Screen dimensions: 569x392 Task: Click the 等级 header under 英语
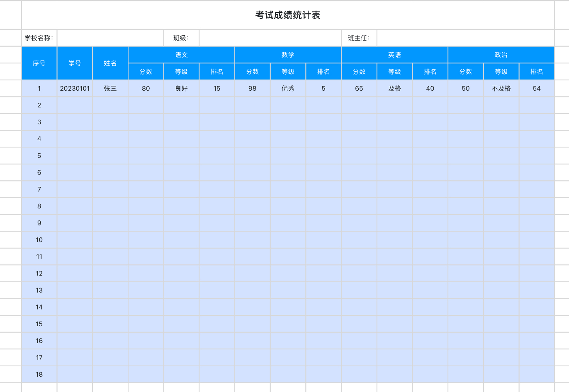click(394, 71)
